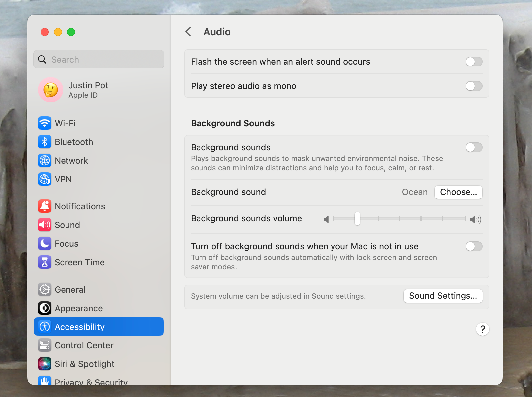Select the Notifications bell icon

[x=45, y=206]
